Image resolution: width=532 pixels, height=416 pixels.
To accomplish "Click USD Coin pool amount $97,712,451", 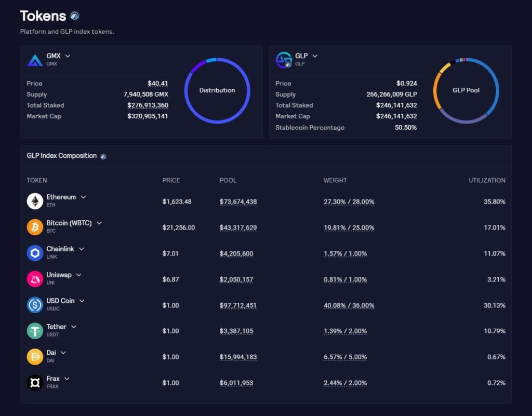I will coord(238,305).
